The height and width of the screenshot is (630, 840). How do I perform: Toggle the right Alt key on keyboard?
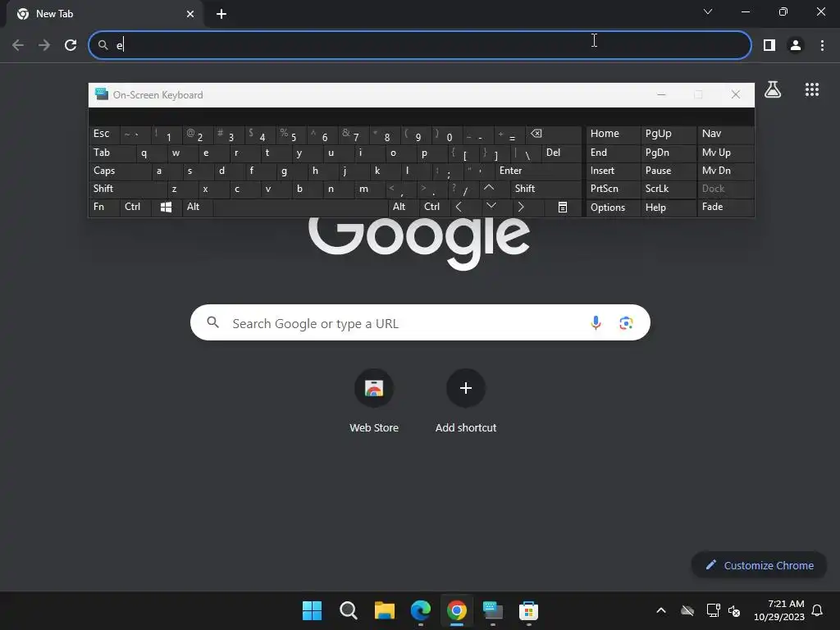(x=404, y=207)
